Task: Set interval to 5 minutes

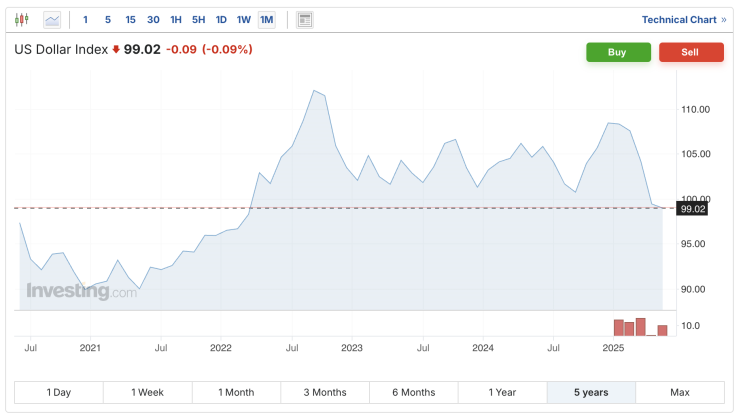Action: (108, 20)
